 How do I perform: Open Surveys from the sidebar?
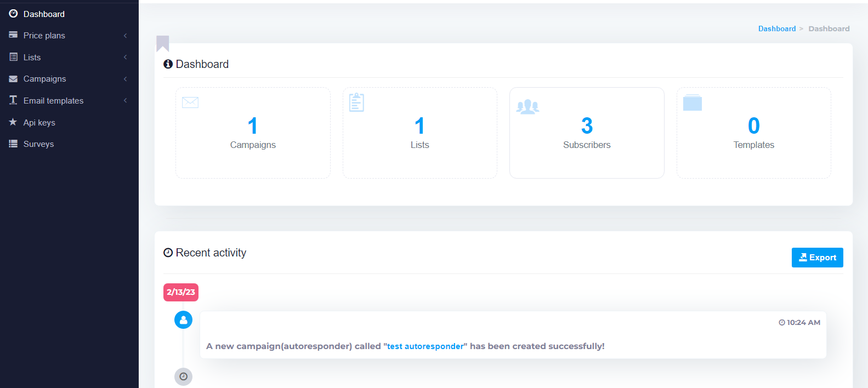tap(38, 144)
